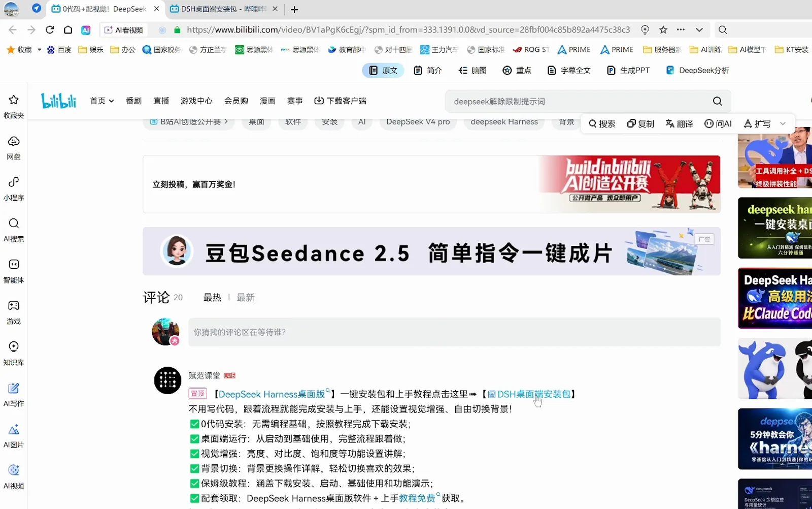Screen dimensions: 812x509
Task: Expand floating toolbar chevron after 扩写
Action: pos(783,123)
